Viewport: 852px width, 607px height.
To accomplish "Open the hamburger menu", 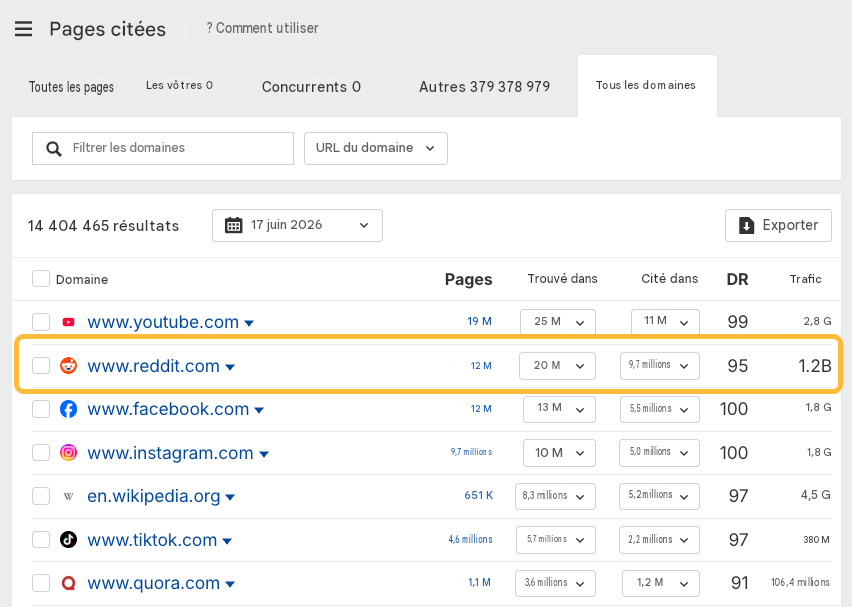I will (x=23, y=28).
